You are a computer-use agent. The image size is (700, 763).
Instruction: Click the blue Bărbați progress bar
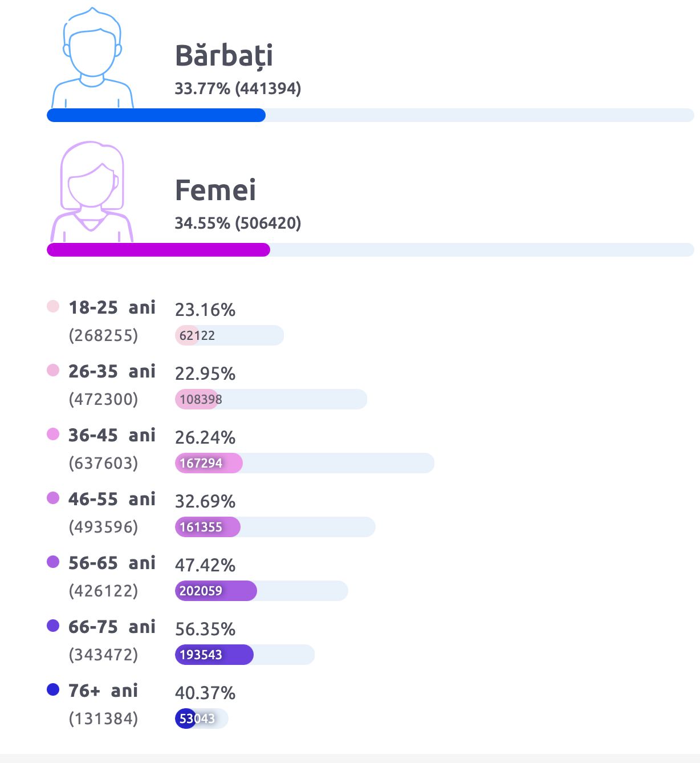pyautogui.click(x=156, y=115)
